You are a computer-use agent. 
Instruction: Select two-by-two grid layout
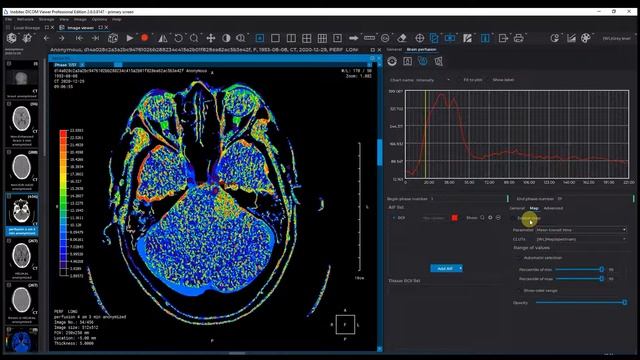(x=307, y=38)
